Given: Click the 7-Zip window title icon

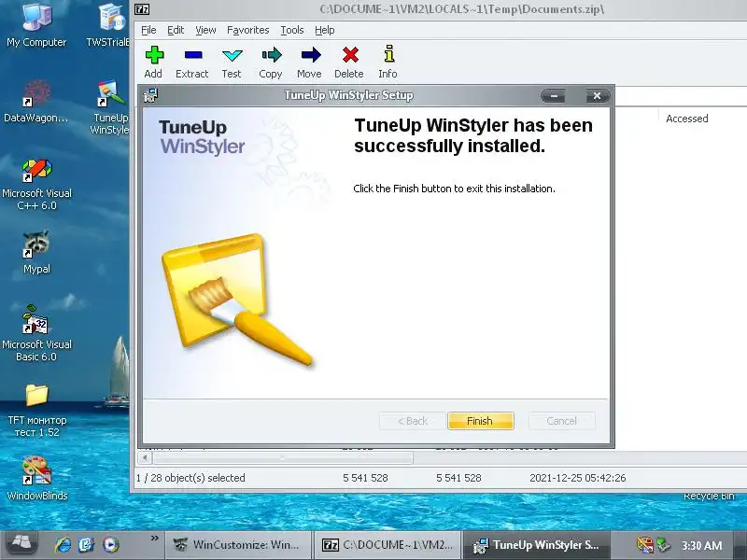Looking at the screenshot, I should (x=142, y=9).
